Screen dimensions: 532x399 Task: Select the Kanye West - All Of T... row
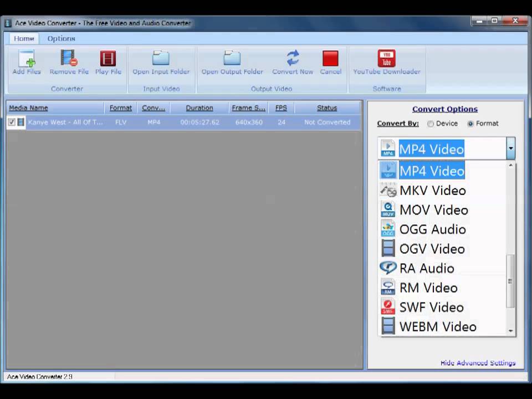[183, 122]
